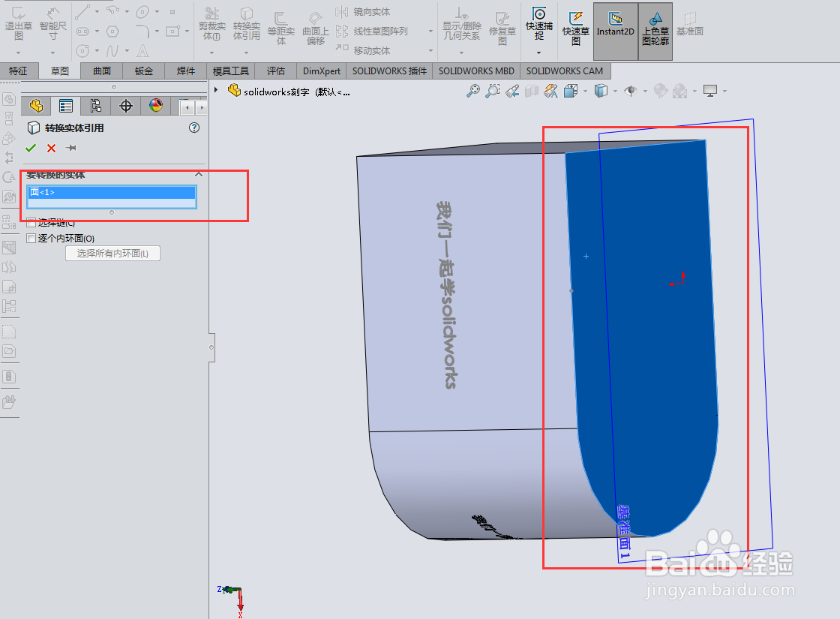Click Display/Delete Relations (显示/删除几何关系) icon

point(461,13)
